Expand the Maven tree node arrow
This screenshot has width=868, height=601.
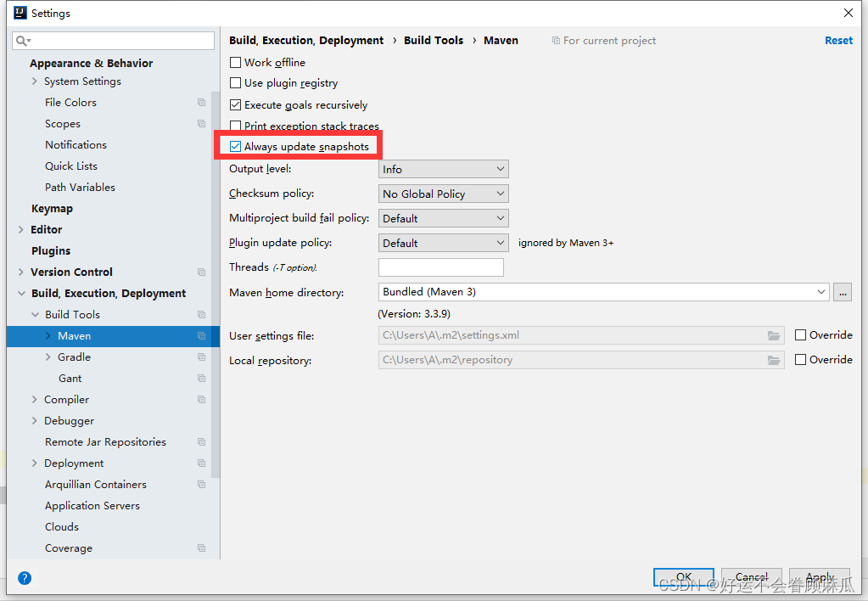48,335
